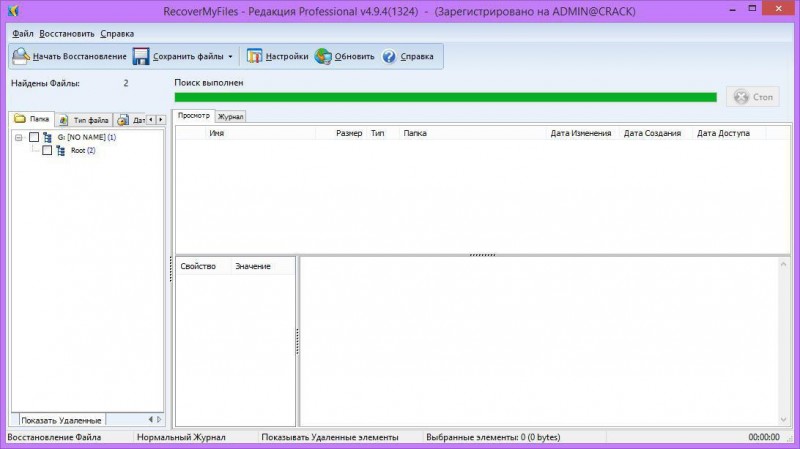The image size is (800, 449).
Task: Click preview pane scrollbar down arrow
Action: click(783, 419)
